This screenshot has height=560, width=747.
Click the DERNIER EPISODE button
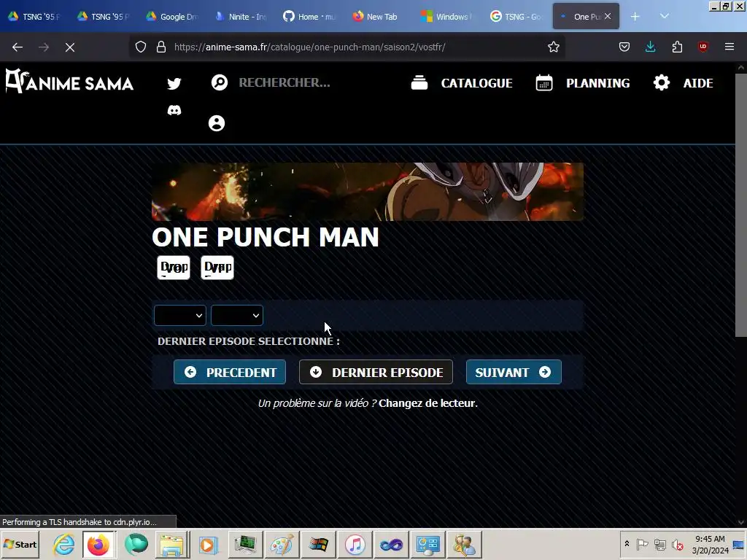[x=376, y=372]
